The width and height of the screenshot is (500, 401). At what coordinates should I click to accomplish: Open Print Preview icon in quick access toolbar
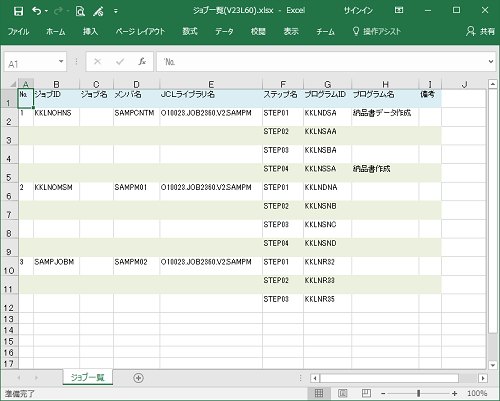tap(80, 11)
